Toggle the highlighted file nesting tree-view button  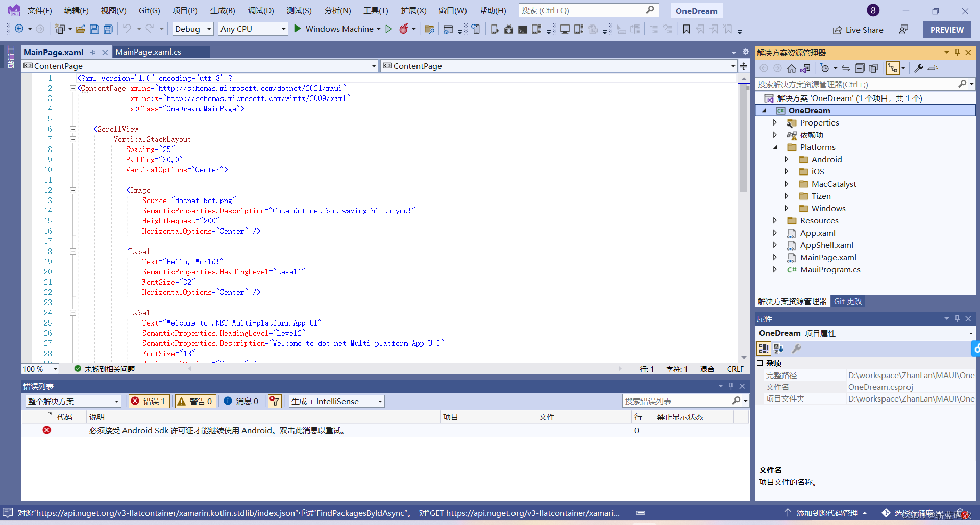click(893, 68)
